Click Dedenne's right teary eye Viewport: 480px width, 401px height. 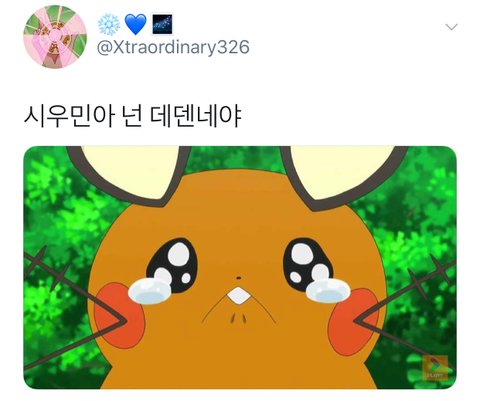pyautogui.click(x=308, y=265)
